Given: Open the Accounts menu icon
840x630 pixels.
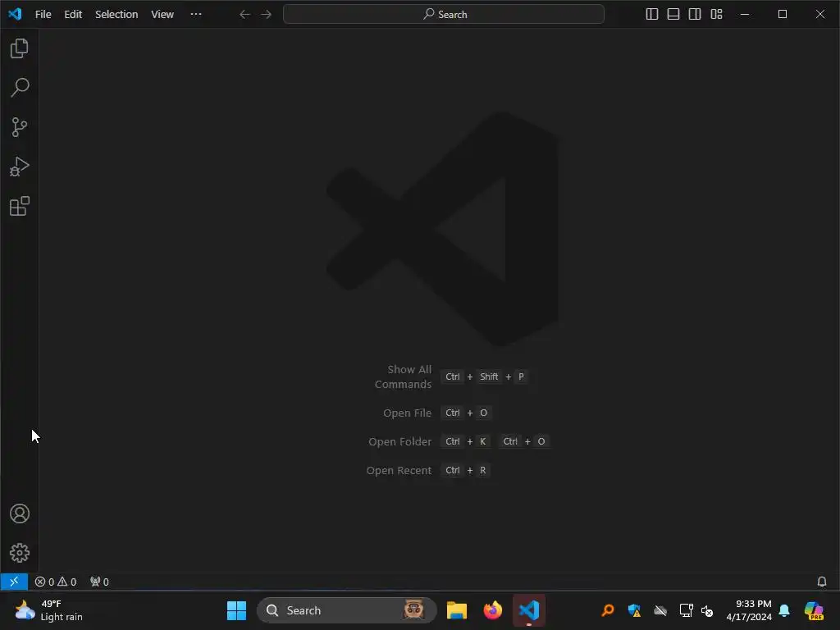Looking at the screenshot, I should [20, 514].
